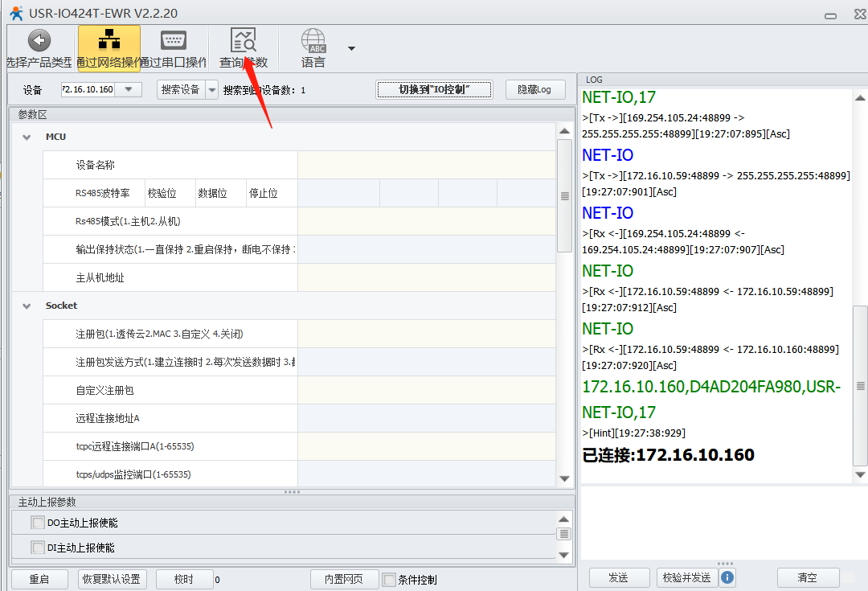The height and width of the screenshot is (591, 868).
Task: Click the 语言 language globe icon
Action: point(313,42)
